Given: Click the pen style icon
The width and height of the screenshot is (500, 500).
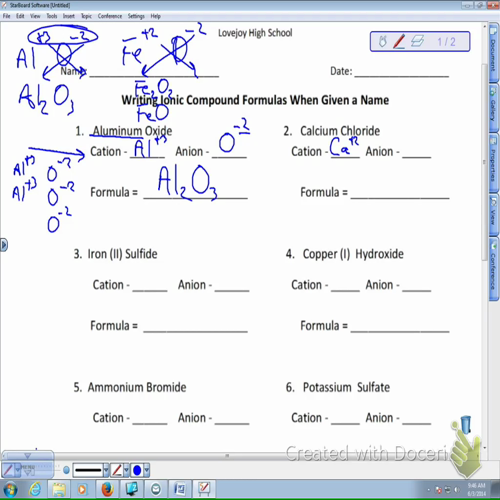Looking at the screenshot, I should pyautogui.click(x=117, y=470).
